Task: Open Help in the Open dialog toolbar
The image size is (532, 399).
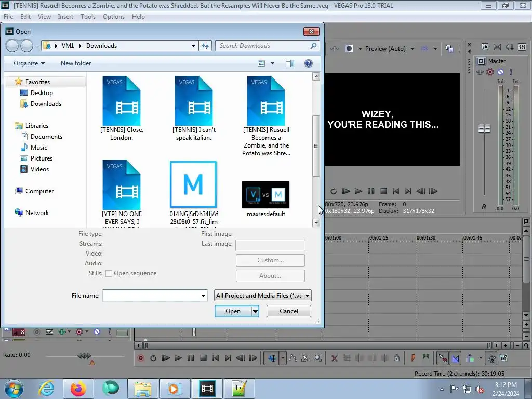Action: tap(309, 63)
